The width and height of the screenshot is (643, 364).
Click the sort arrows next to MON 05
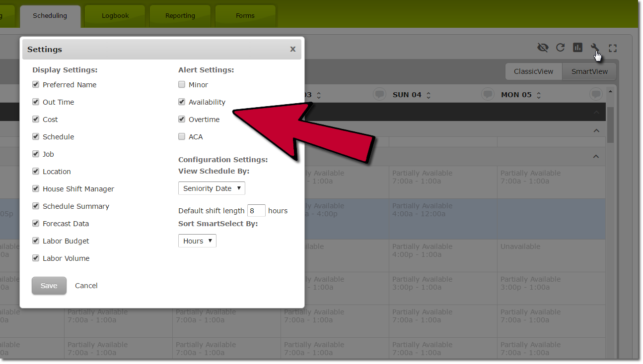point(539,94)
